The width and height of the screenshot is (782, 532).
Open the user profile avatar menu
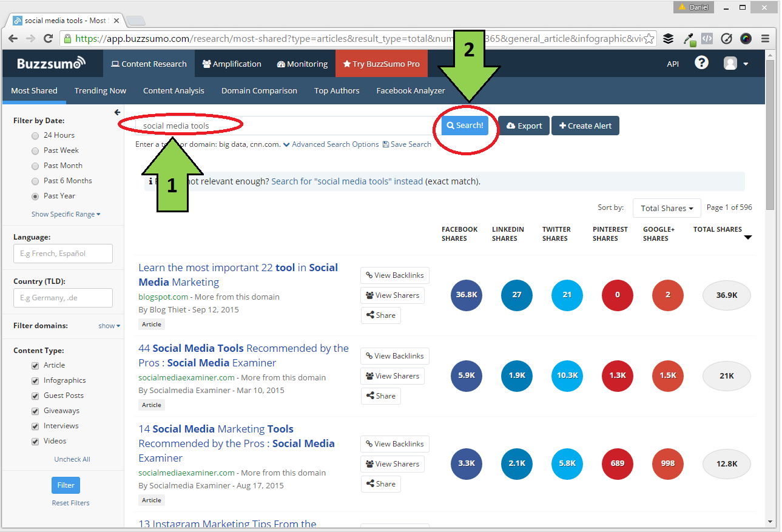pos(735,64)
